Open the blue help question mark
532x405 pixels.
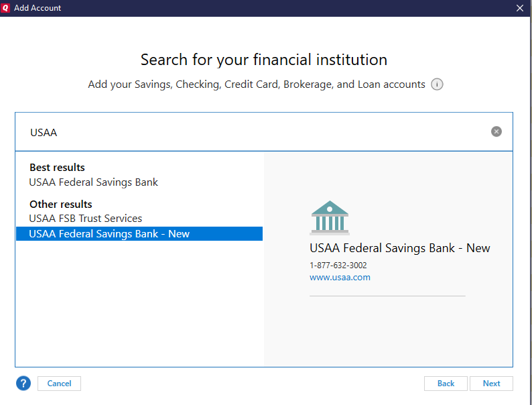click(x=23, y=384)
